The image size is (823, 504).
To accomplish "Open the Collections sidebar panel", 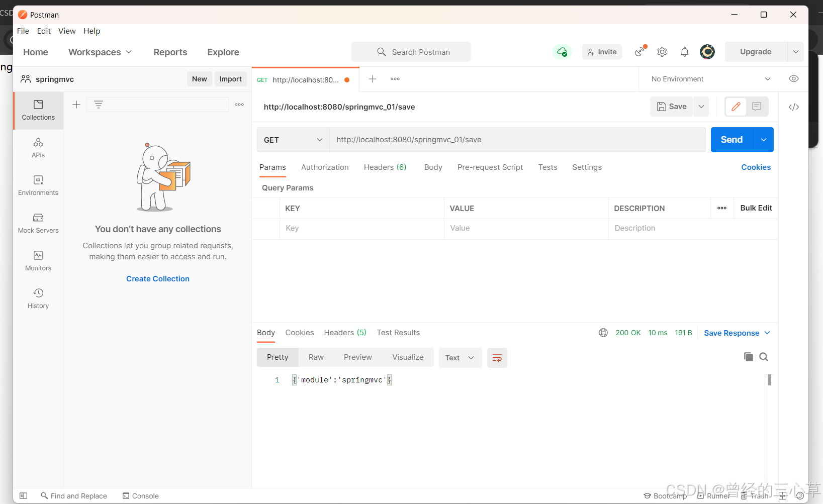I will [38, 110].
